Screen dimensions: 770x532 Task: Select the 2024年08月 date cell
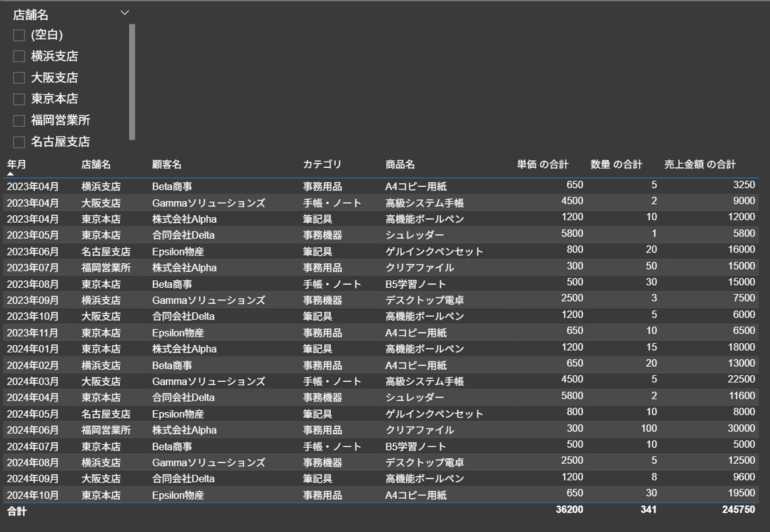(x=33, y=463)
